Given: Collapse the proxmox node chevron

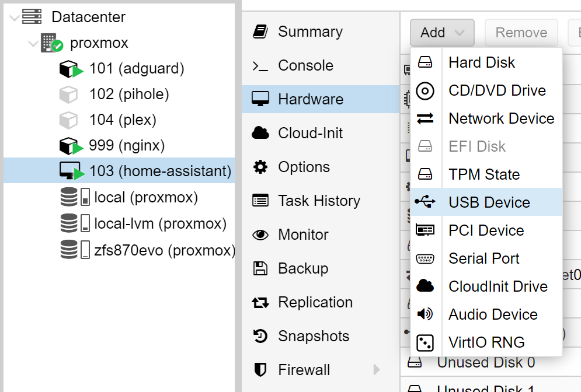Looking at the screenshot, I should click(x=33, y=44).
